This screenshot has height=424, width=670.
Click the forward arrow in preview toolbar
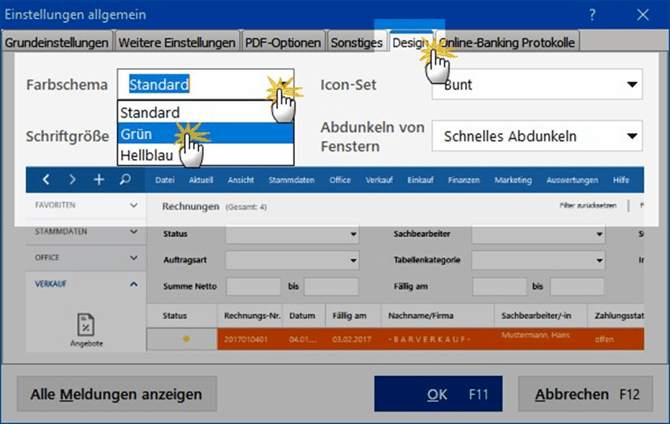tap(72, 180)
